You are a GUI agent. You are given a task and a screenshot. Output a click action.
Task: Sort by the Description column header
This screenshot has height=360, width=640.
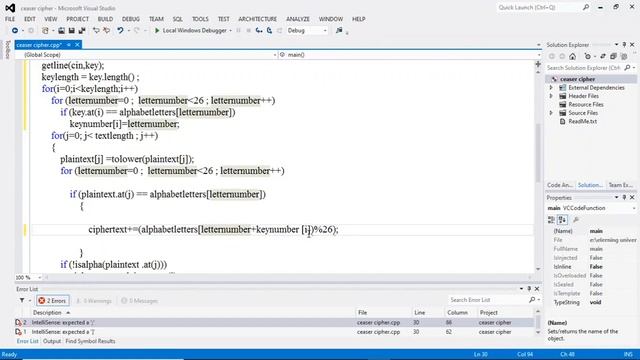point(47,313)
